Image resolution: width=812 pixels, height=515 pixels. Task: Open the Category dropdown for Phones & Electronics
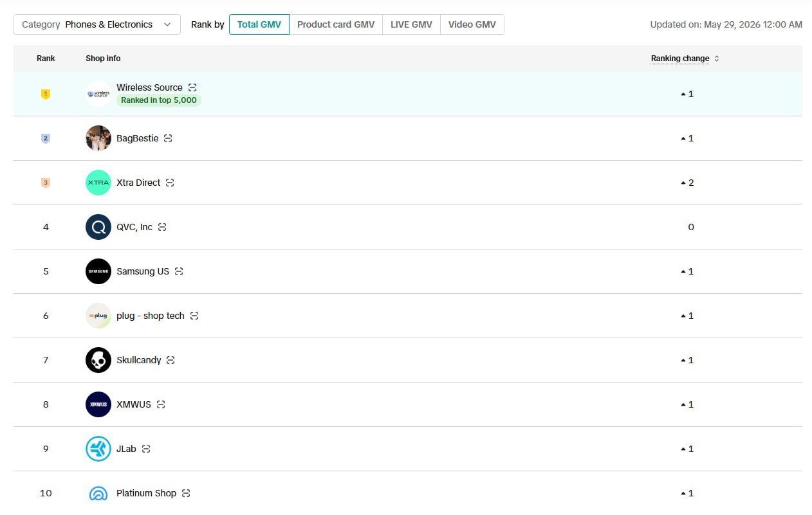[x=97, y=24]
